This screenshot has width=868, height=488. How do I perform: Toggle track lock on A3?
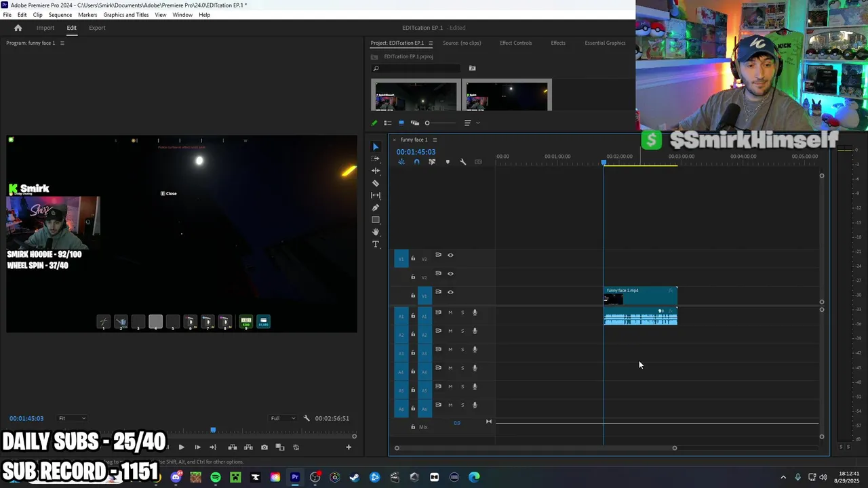[x=413, y=353]
